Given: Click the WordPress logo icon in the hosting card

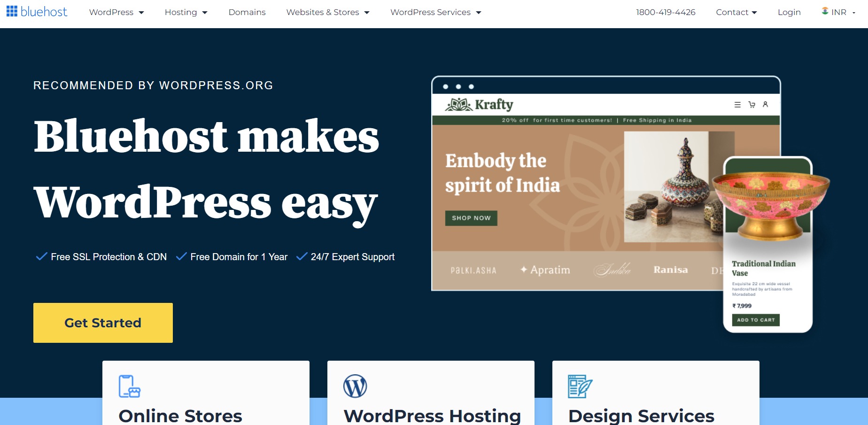Looking at the screenshot, I should (x=355, y=386).
